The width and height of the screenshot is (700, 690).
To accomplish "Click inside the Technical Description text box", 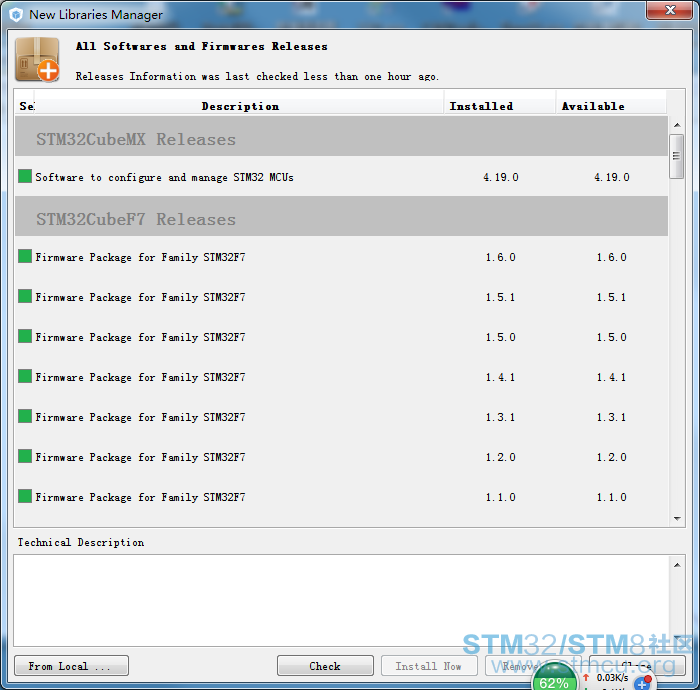I will [x=342, y=600].
